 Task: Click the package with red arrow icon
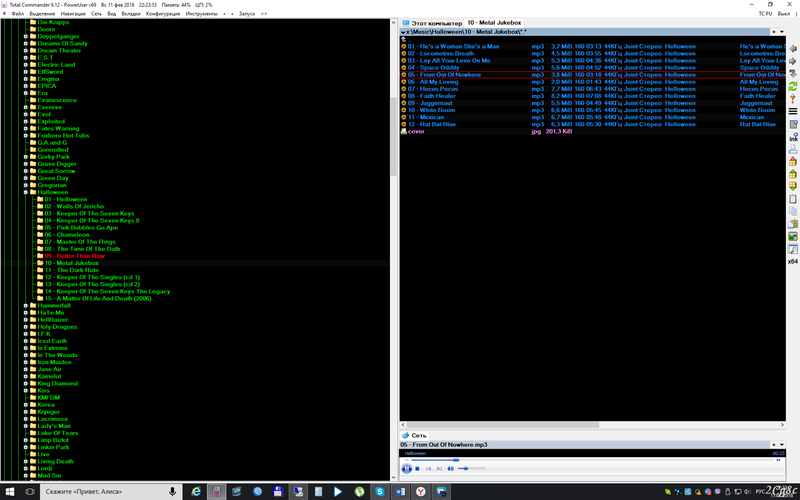point(793,161)
